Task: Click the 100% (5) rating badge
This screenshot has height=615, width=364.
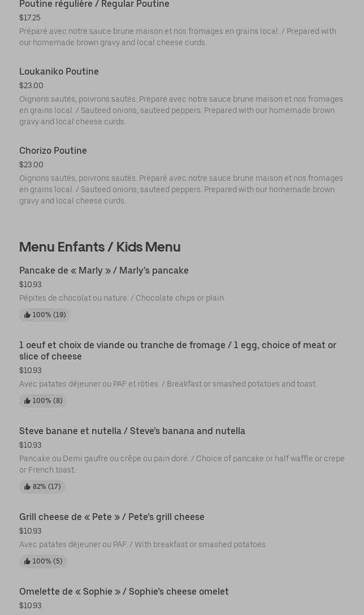Action: [x=43, y=561]
